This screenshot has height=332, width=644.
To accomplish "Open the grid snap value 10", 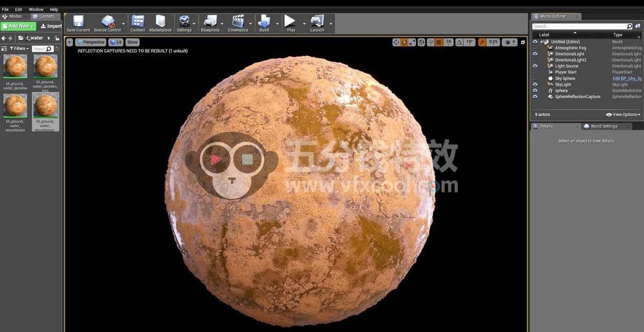I will pos(449,42).
